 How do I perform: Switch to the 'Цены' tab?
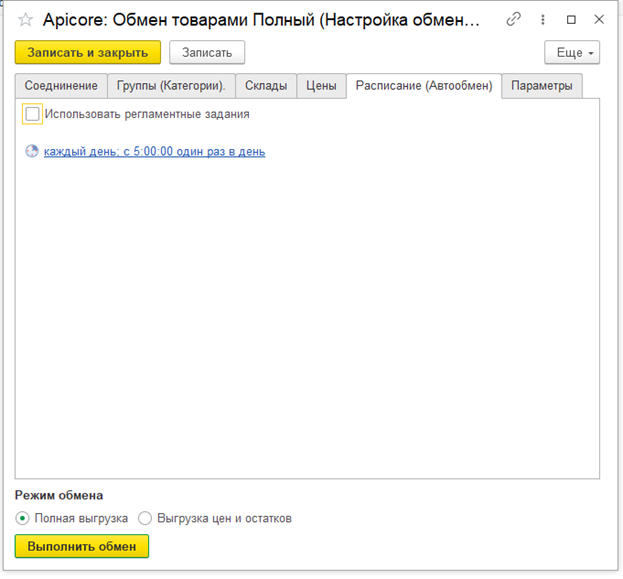(321, 86)
